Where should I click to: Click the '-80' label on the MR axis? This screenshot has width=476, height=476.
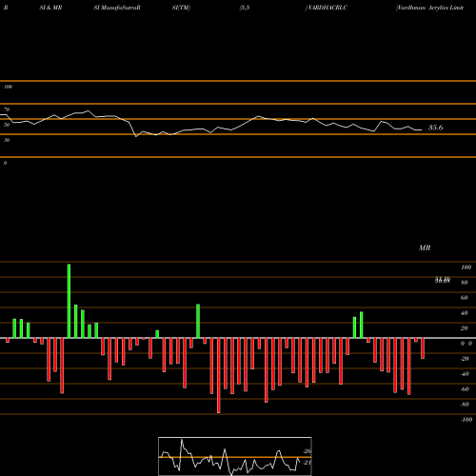(465, 405)
